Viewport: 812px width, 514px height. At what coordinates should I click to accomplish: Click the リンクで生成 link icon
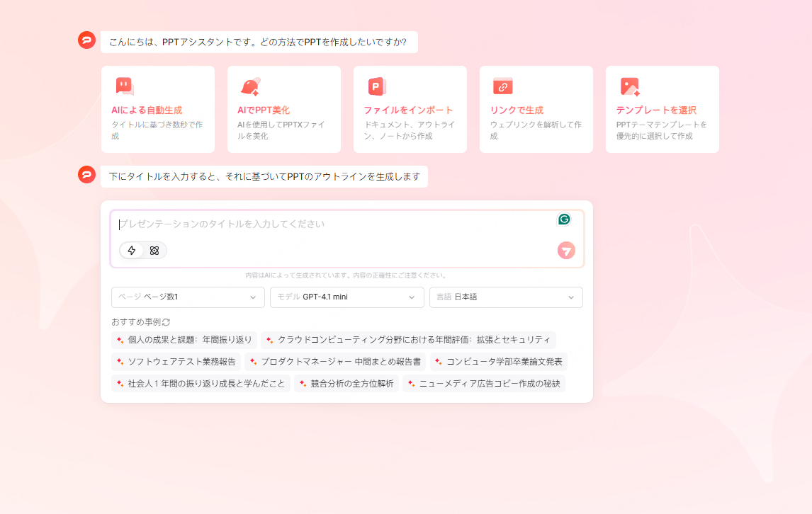click(502, 85)
